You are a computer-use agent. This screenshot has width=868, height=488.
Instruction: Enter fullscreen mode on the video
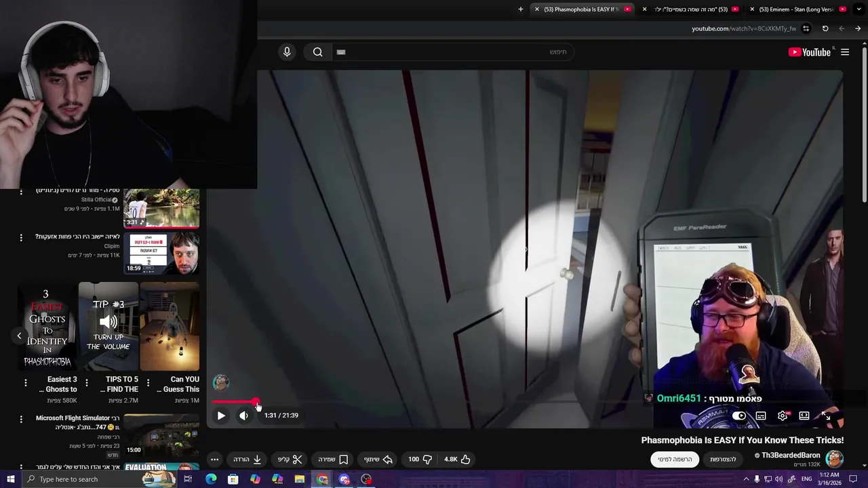[x=826, y=415]
